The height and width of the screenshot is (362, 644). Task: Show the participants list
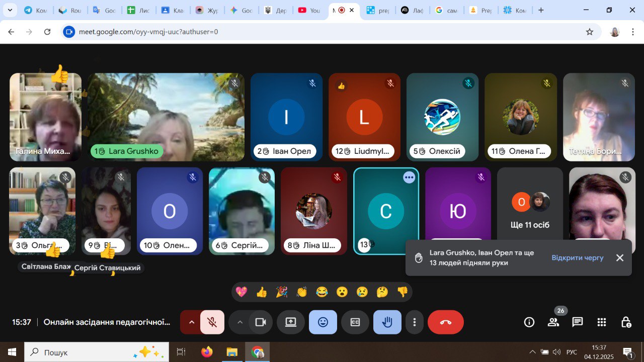pos(553,322)
